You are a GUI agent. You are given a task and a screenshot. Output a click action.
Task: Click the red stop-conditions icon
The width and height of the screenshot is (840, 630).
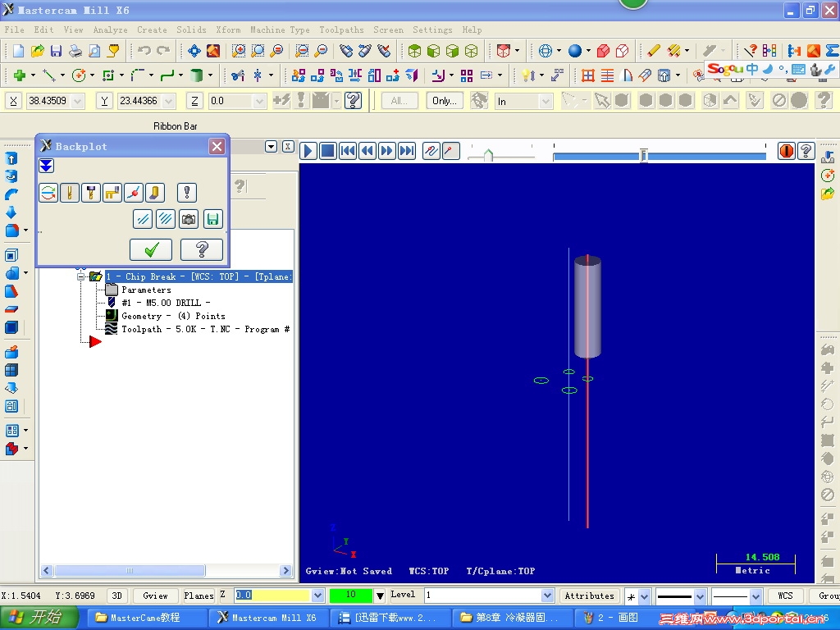[787, 151]
